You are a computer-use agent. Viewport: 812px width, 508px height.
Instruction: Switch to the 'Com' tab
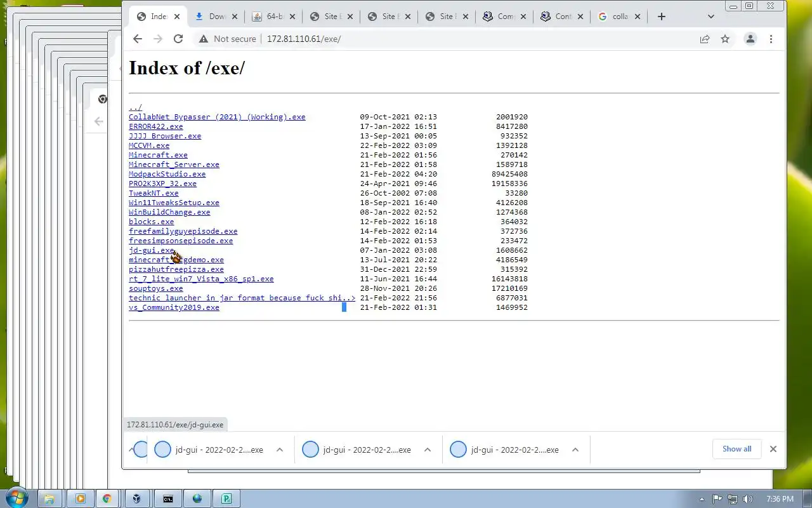504,17
